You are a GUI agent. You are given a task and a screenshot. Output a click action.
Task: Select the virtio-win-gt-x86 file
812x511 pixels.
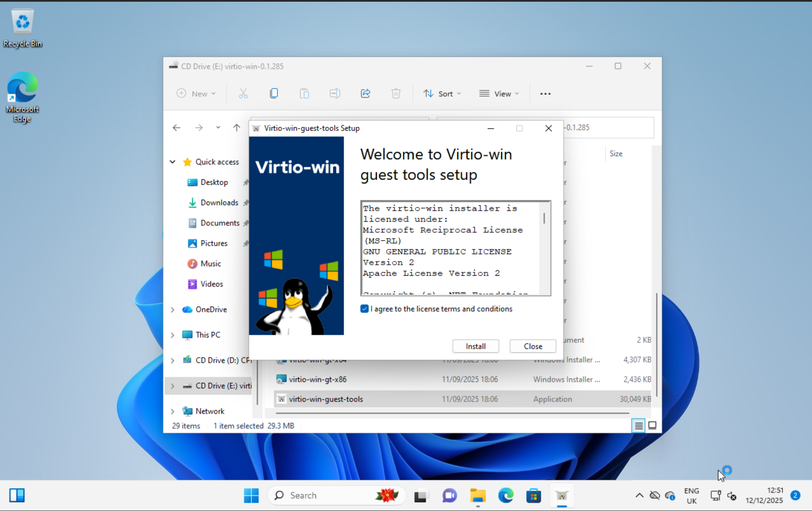462,379
